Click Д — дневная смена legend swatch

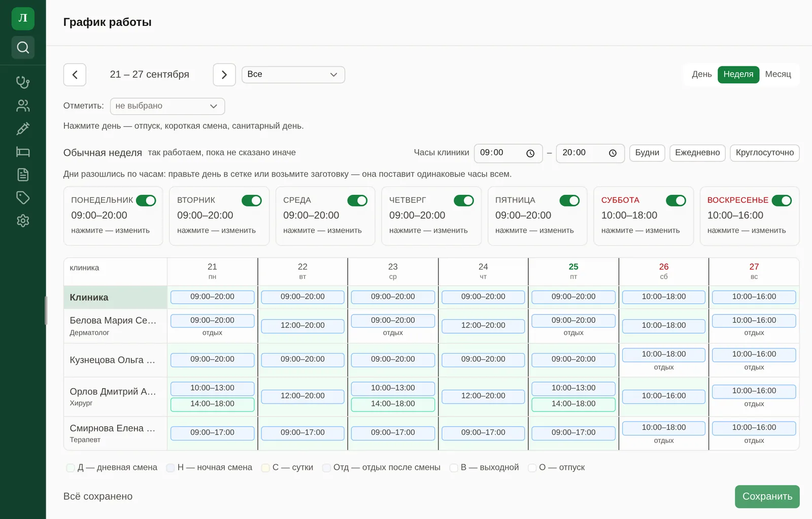click(x=71, y=468)
